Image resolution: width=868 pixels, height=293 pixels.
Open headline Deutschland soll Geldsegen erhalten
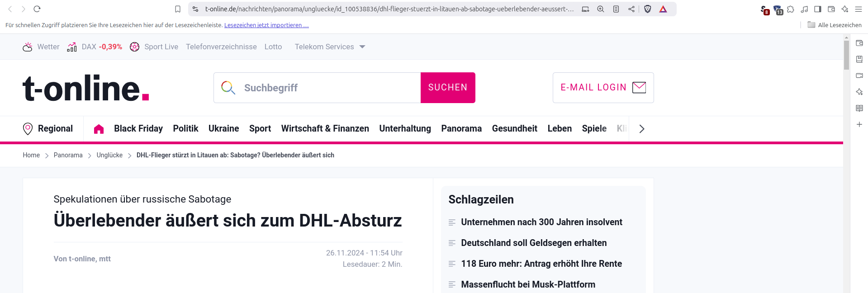point(534,243)
